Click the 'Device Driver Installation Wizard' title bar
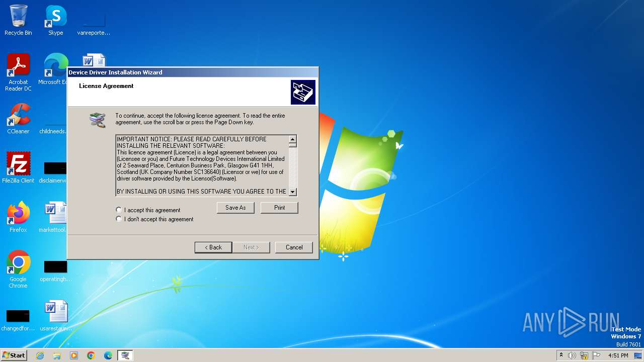The image size is (644, 362). [193, 72]
